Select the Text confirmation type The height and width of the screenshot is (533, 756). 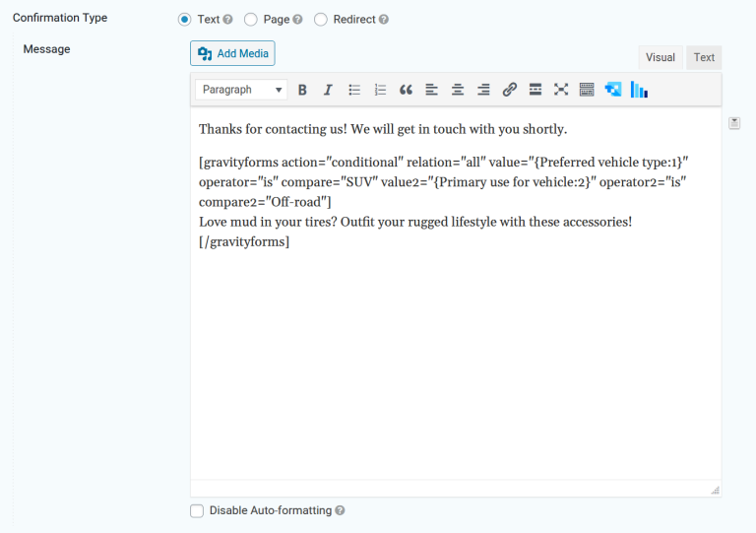184,19
